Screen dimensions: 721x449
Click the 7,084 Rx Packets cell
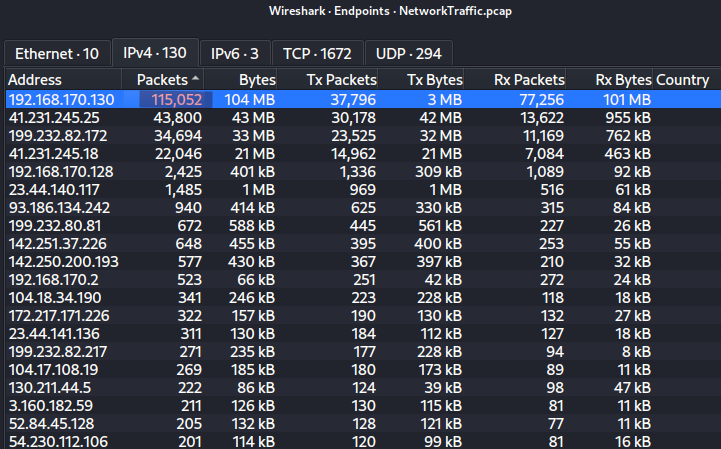[x=544, y=154]
